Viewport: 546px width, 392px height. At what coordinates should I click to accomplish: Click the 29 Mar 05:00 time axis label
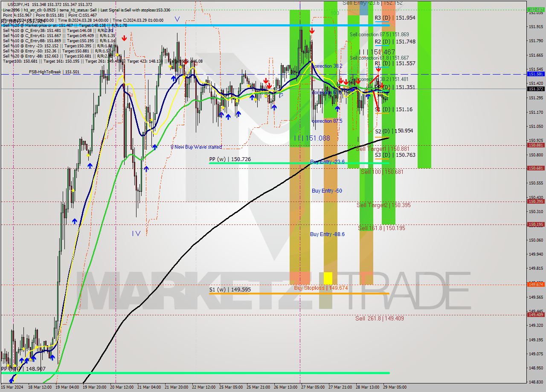395,388
